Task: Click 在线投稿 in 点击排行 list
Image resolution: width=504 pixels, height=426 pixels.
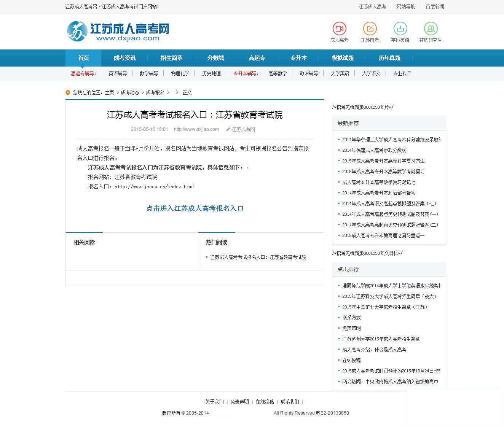Action: pos(351,360)
